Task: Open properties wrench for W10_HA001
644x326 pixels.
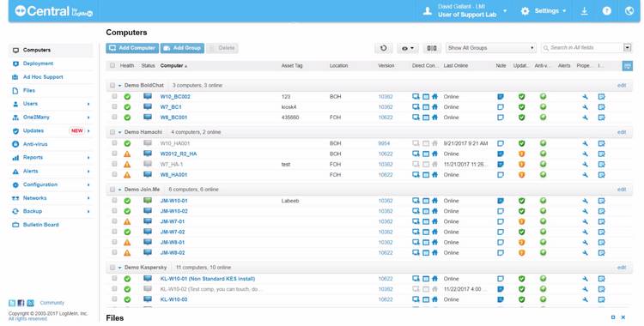Action: coord(585,144)
